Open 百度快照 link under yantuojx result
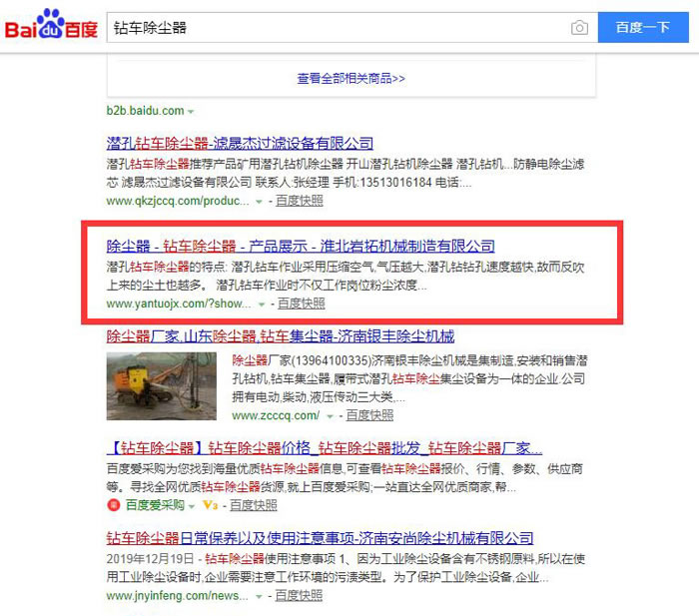This screenshot has width=699, height=616. (302, 304)
